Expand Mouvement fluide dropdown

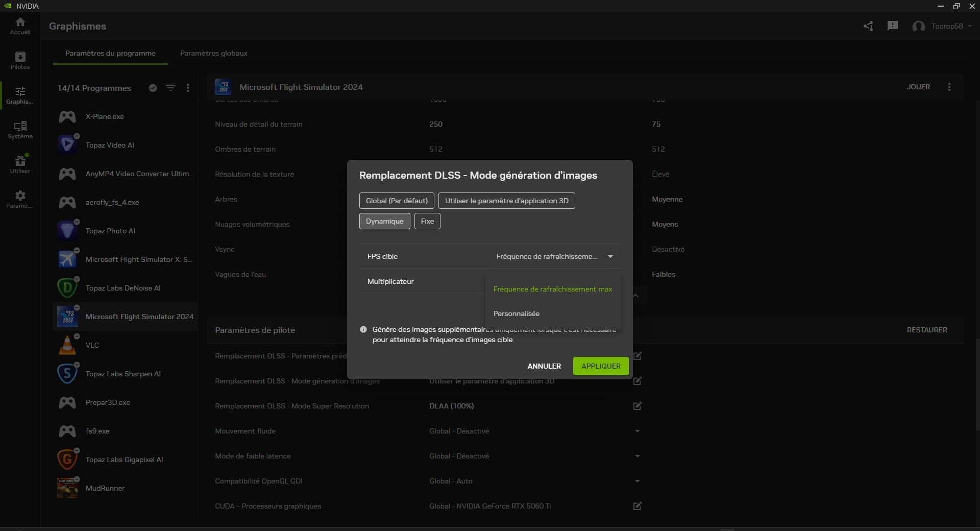point(638,431)
